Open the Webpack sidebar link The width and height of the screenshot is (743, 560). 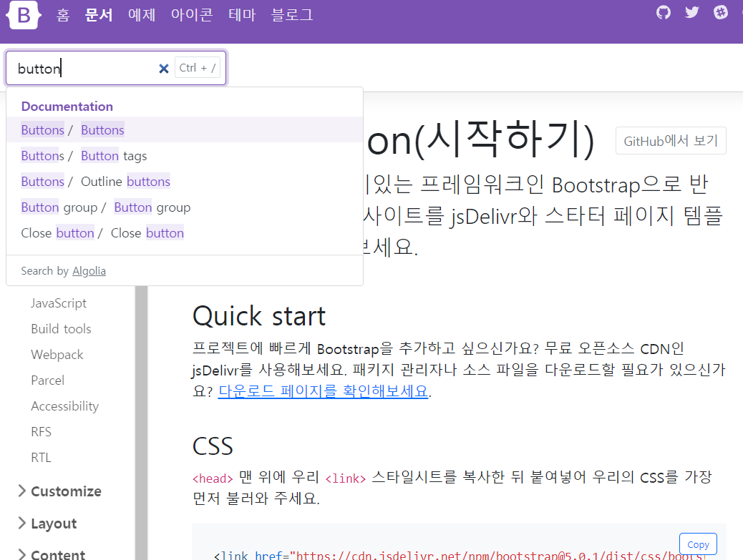[57, 355]
